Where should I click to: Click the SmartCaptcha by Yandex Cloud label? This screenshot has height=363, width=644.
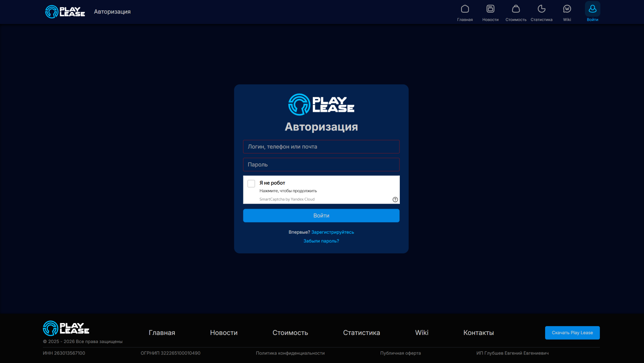[x=287, y=200]
